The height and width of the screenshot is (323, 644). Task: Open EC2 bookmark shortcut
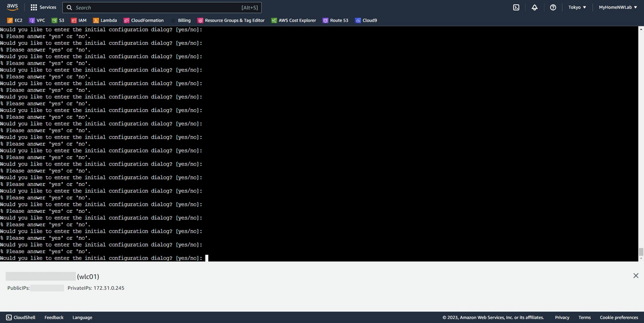tap(14, 20)
